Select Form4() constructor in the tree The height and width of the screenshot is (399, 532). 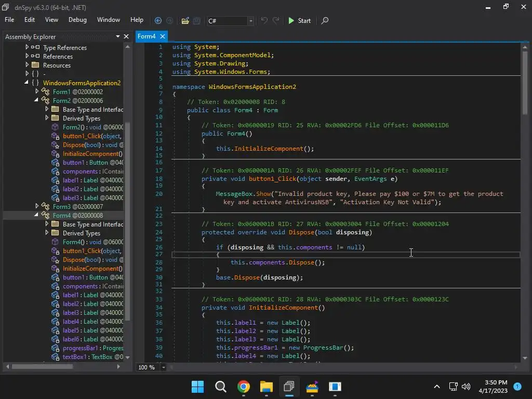point(93,242)
